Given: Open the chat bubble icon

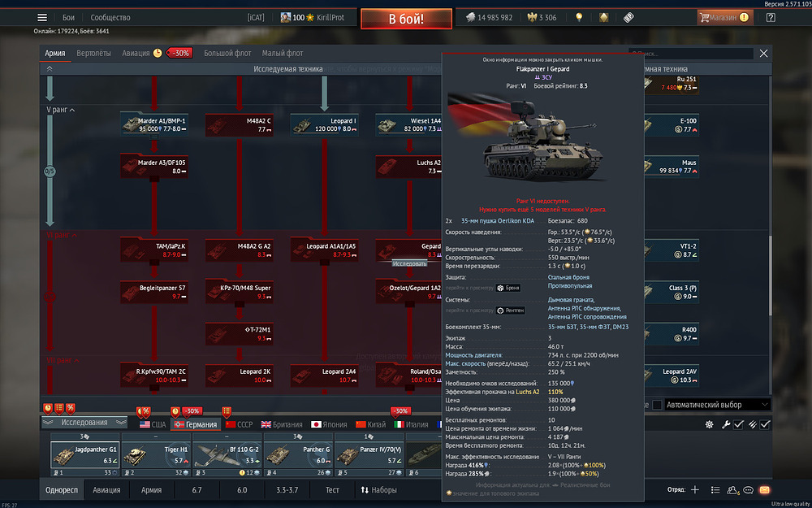Looking at the screenshot, I should (748, 490).
